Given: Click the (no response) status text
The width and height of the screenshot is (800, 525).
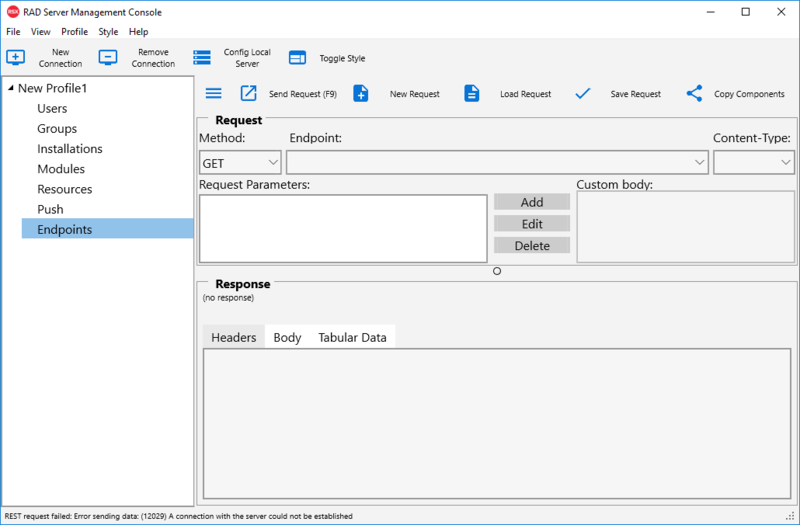Looking at the screenshot, I should [228, 298].
